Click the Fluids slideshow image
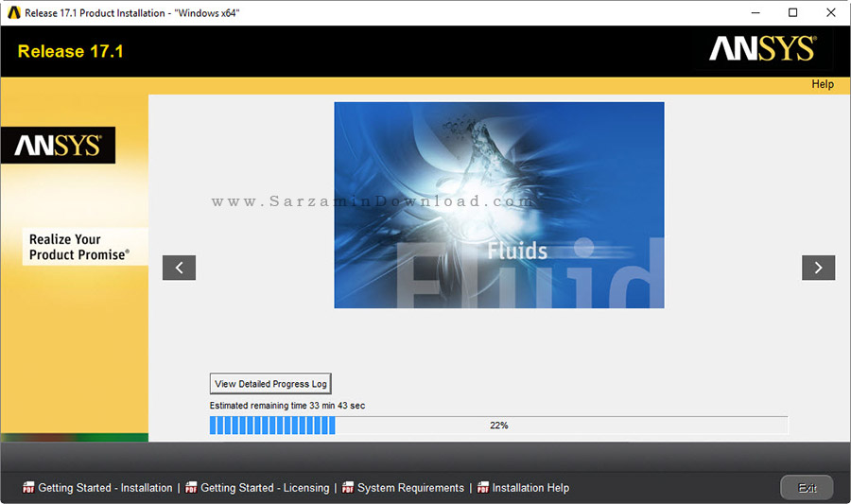 [498, 205]
